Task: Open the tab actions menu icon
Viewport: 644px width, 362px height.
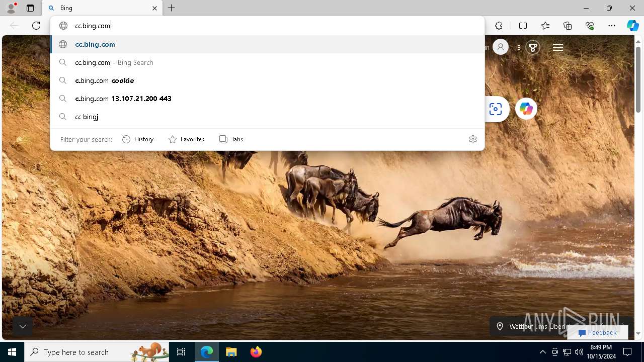Action: (30, 8)
